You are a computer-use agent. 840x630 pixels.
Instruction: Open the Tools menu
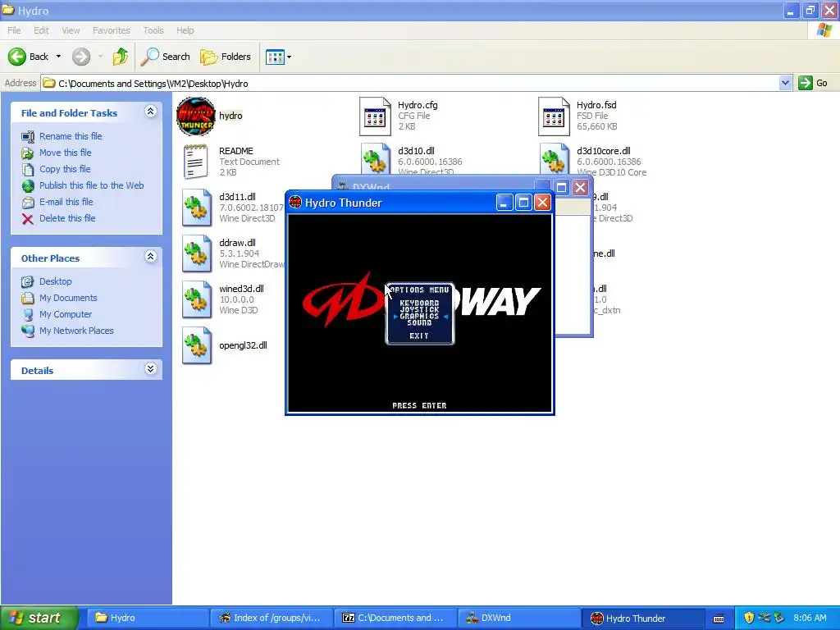pos(153,30)
